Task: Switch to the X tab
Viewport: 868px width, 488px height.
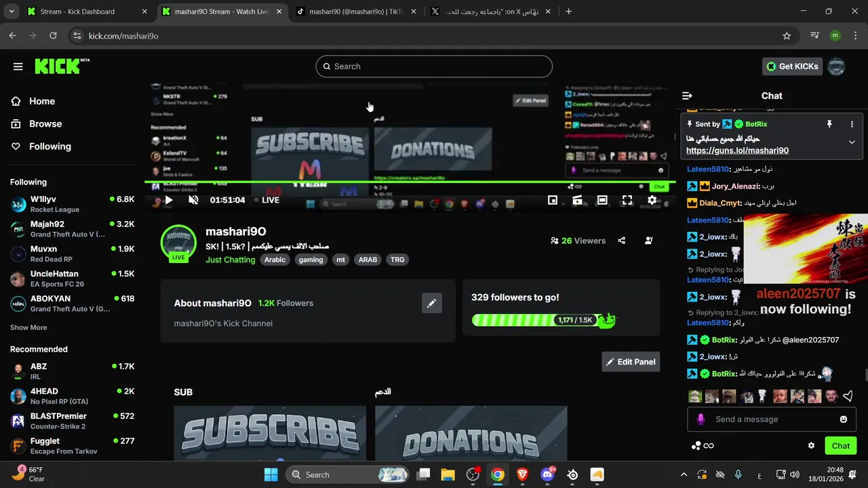Action: [490, 12]
